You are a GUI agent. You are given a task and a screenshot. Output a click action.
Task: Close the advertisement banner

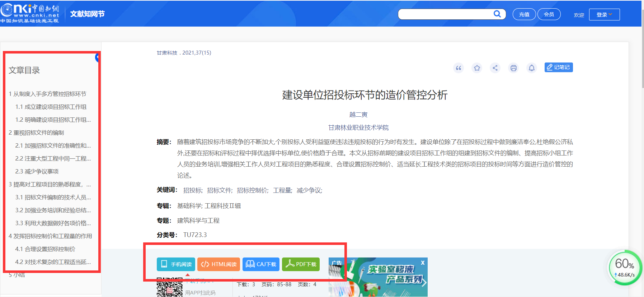coord(423,263)
